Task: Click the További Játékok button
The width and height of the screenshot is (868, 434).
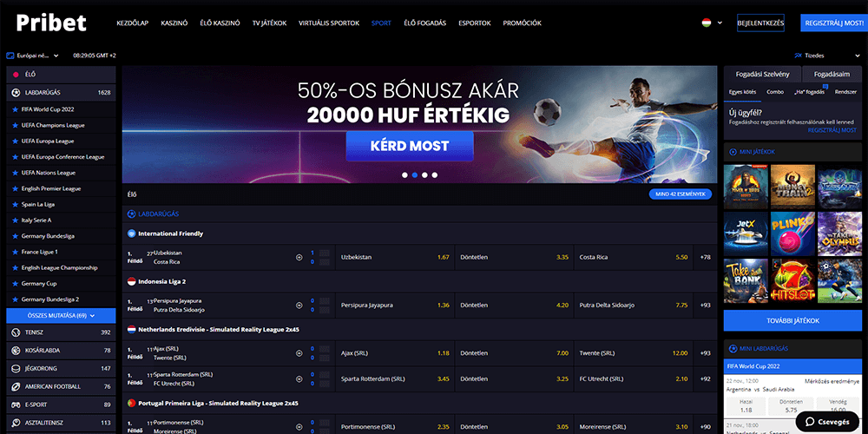Action: (792, 320)
